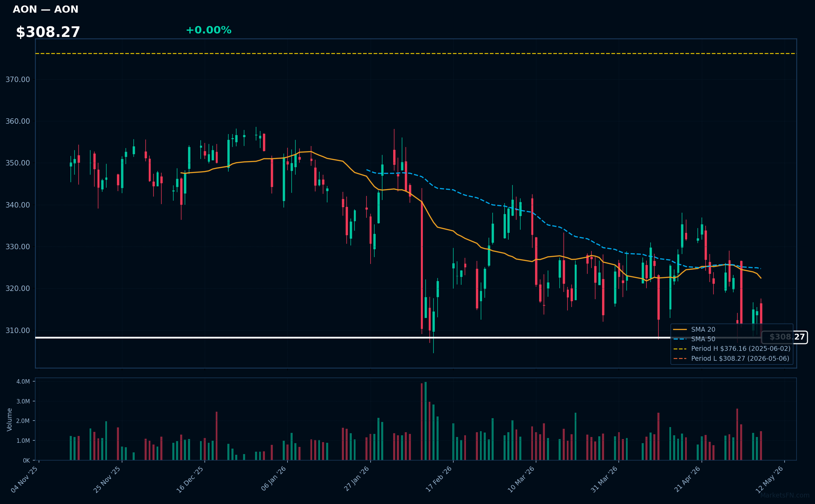Viewport: 815px width, 504px height.
Task: Click the 360.00 price axis label
Action: click(18, 121)
